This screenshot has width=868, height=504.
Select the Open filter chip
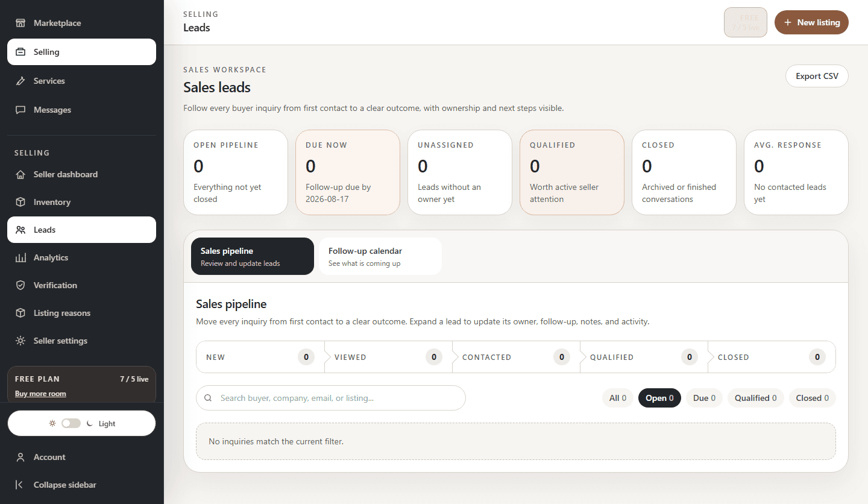pos(659,398)
